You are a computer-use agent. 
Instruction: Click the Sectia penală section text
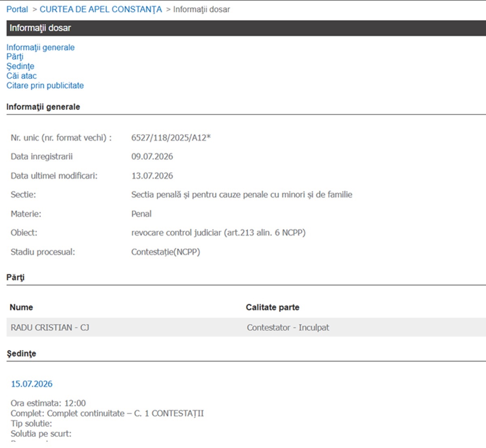242,195
